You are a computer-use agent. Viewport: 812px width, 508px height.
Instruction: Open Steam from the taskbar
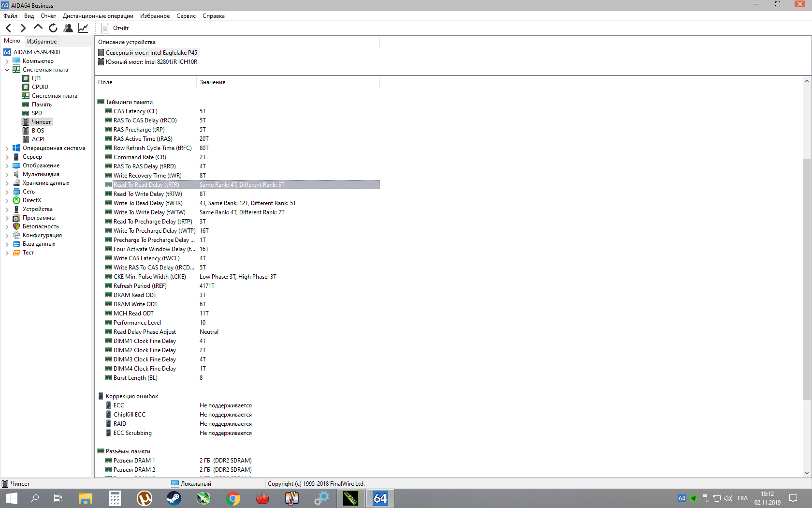174,498
